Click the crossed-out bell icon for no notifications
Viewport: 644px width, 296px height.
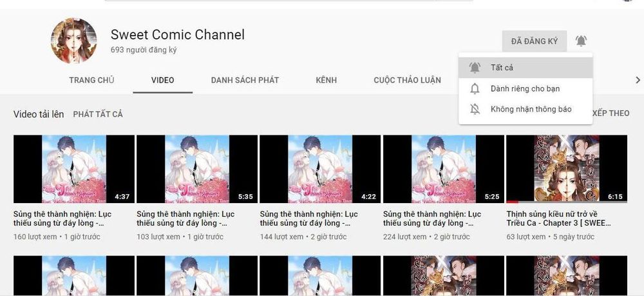coord(475,109)
